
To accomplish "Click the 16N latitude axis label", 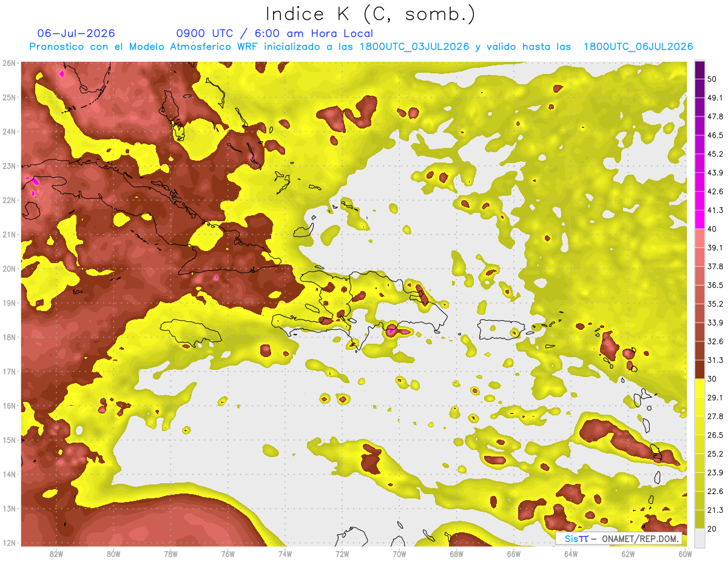I will point(8,406).
